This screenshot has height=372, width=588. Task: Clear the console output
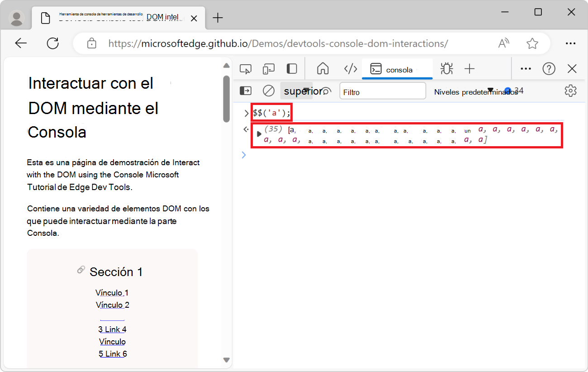[x=268, y=91]
